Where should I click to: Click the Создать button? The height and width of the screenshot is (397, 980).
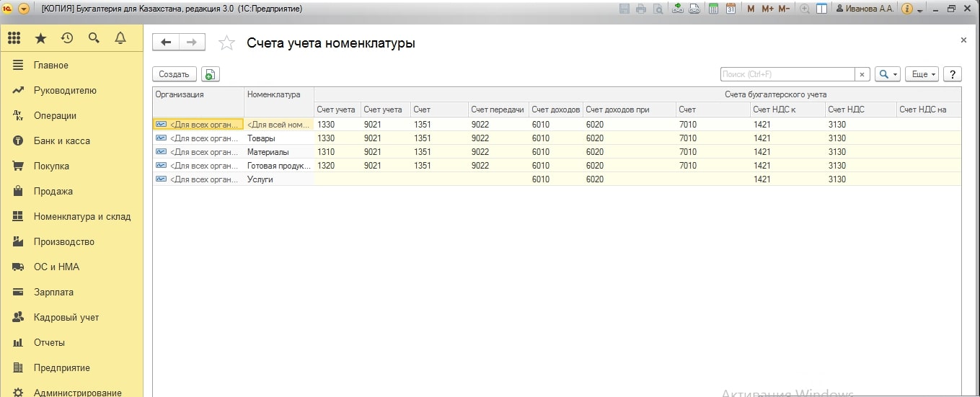point(174,74)
